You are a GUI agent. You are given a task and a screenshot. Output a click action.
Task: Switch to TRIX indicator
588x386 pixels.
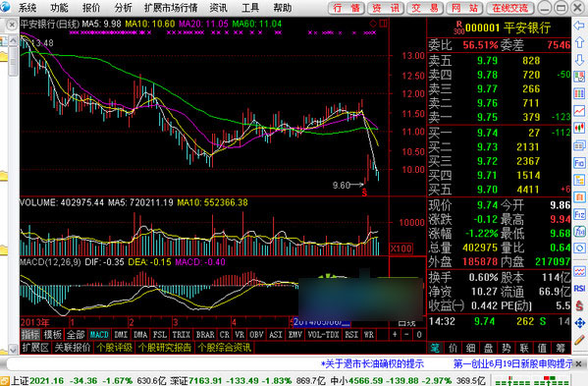click(x=181, y=335)
